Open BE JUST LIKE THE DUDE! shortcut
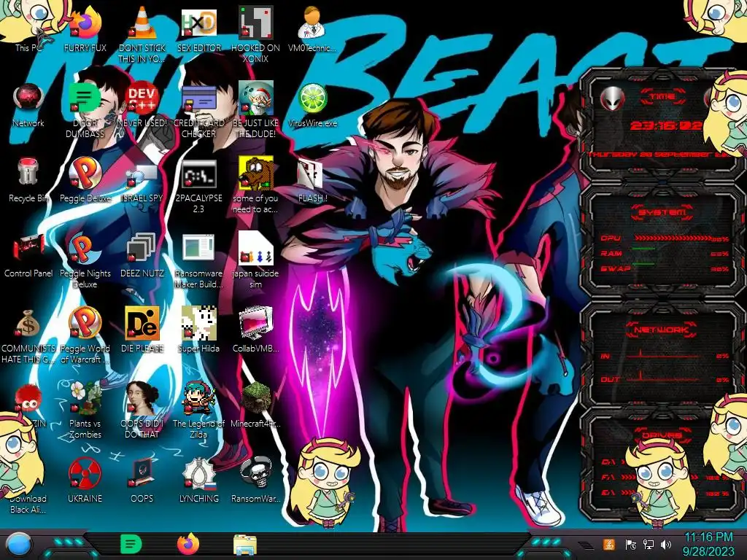 tap(256, 109)
